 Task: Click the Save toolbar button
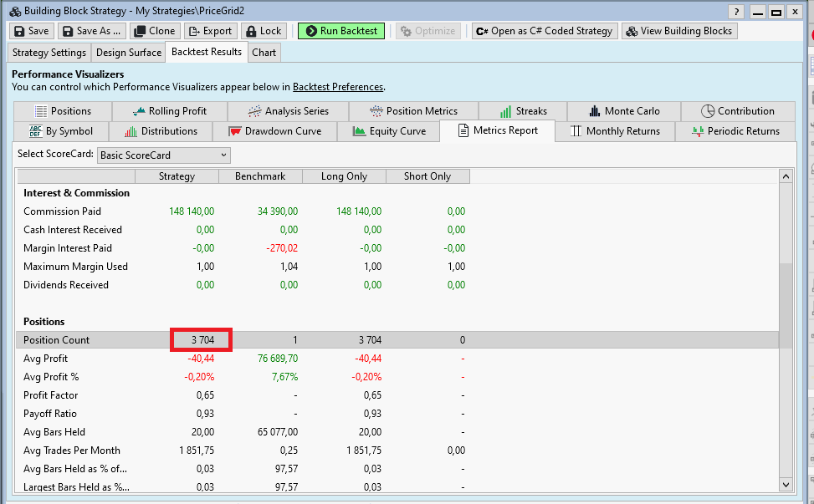[32, 31]
